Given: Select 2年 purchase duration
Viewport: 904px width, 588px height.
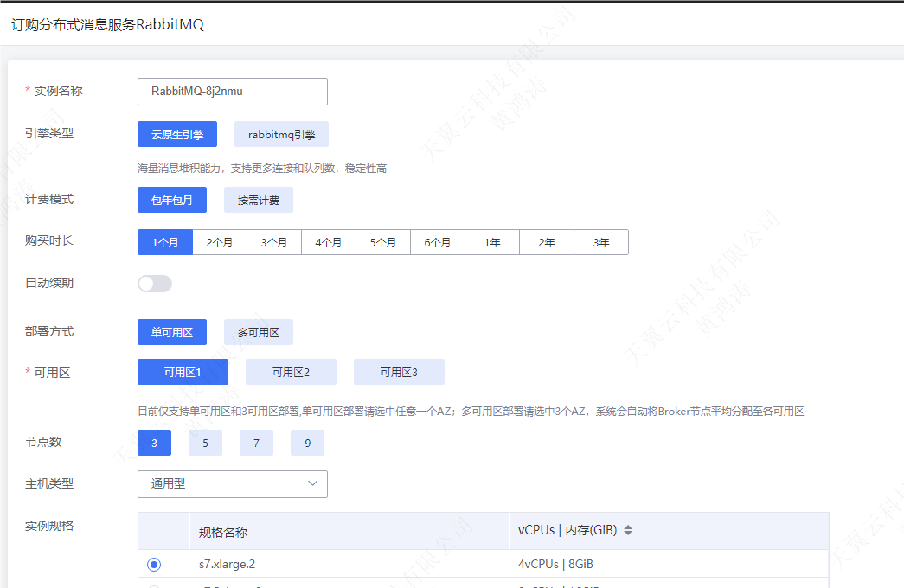Looking at the screenshot, I should coord(547,242).
